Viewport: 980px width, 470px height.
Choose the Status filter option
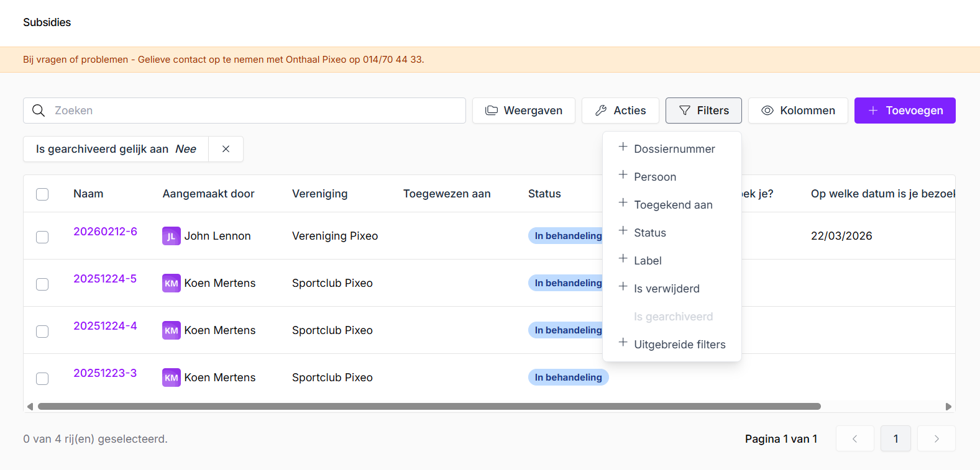pyautogui.click(x=649, y=233)
